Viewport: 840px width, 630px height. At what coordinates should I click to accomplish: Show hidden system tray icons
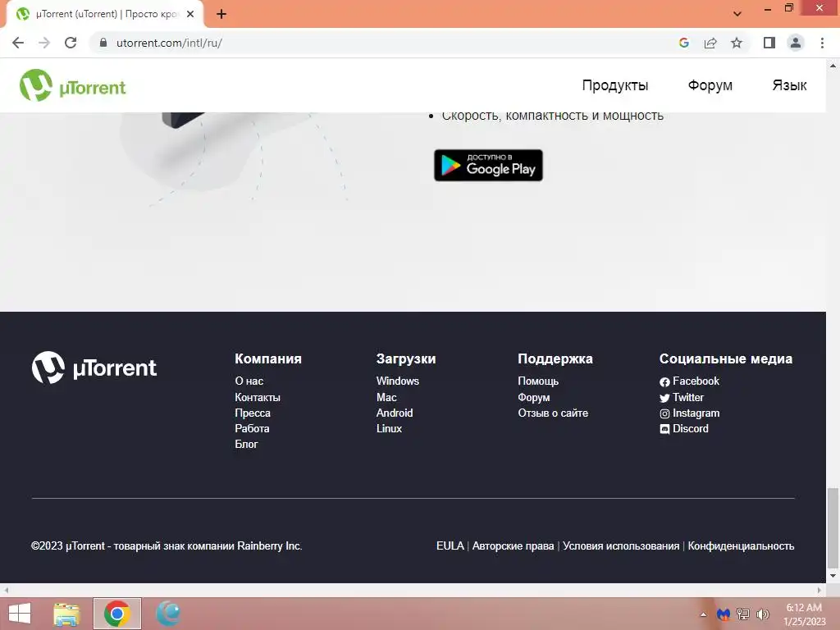pos(703,614)
